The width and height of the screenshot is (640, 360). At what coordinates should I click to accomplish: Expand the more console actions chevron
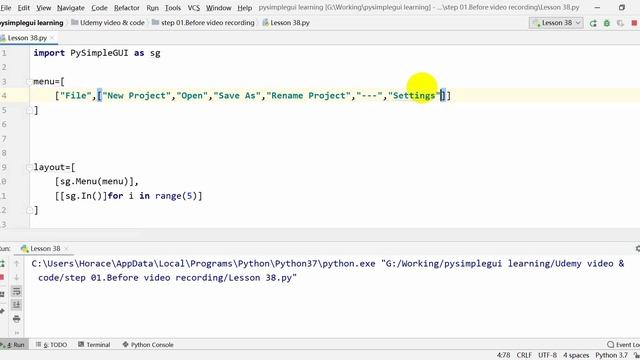(17, 332)
